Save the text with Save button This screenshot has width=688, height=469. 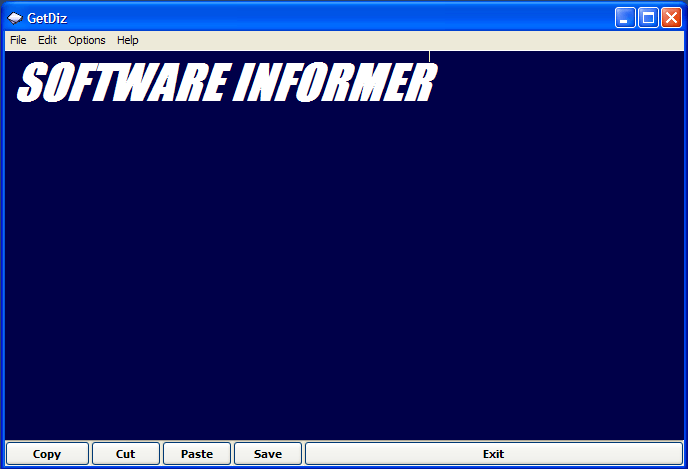268,454
